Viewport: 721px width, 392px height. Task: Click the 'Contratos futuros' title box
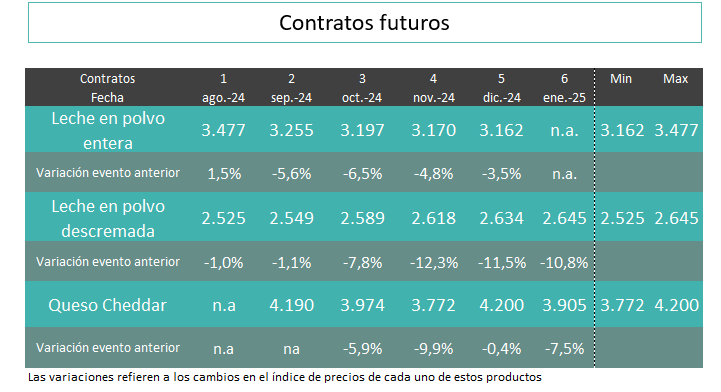(x=365, y=23)
